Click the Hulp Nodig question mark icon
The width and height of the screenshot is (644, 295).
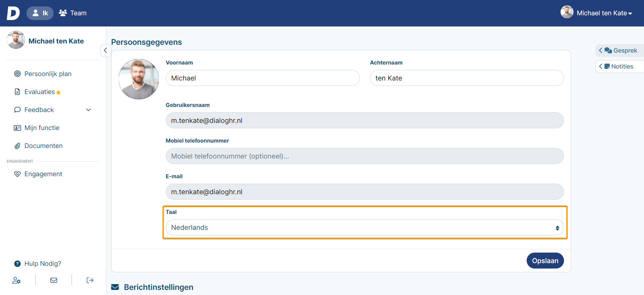(x=17, y=264)
